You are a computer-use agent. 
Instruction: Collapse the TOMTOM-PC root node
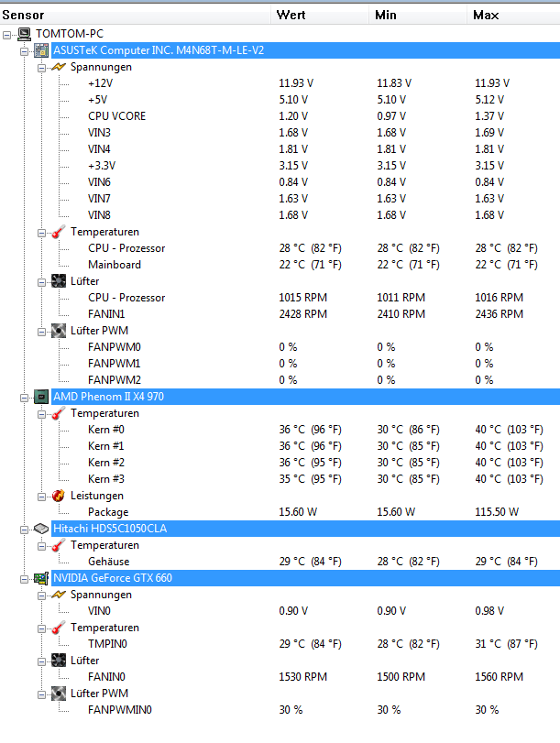coord(6,35)
